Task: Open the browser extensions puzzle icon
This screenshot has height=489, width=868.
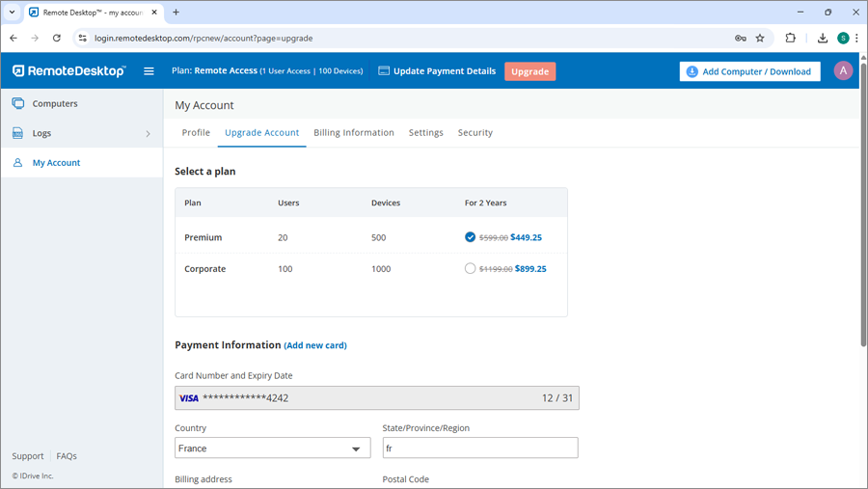Action: tap(791, 39)
